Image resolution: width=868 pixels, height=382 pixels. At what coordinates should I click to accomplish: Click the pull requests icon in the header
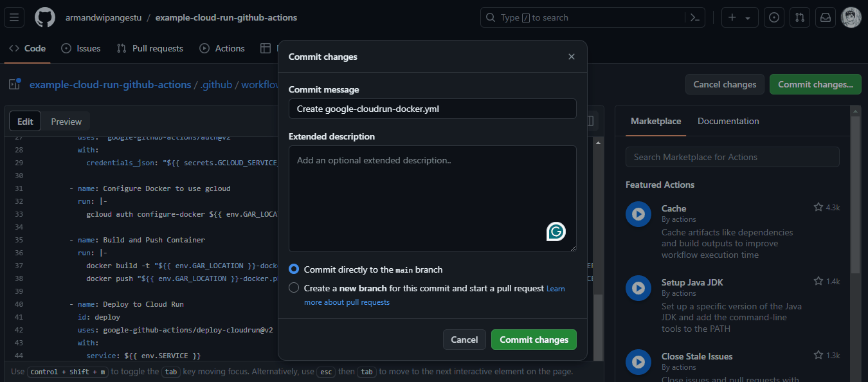point(799,17)
